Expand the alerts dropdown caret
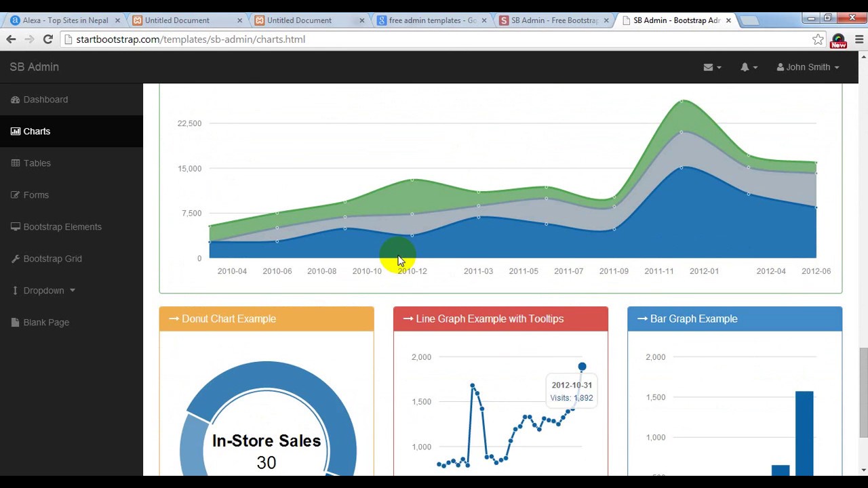868x488 pixels. point(755,68)
